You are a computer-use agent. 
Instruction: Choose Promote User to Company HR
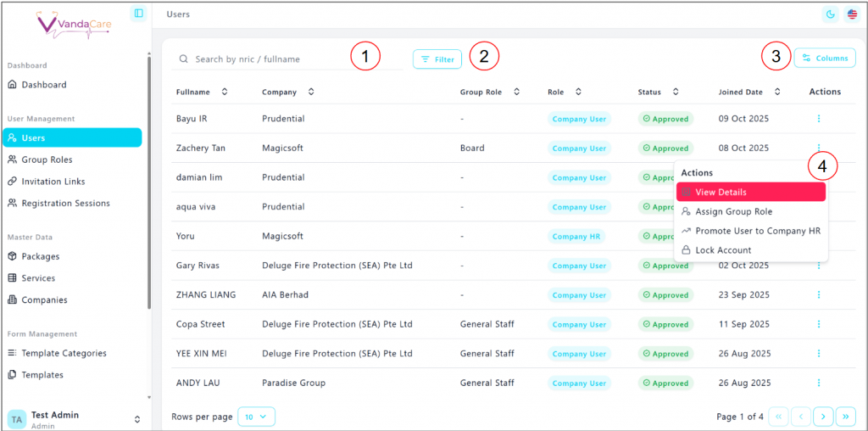pos(757,231)
